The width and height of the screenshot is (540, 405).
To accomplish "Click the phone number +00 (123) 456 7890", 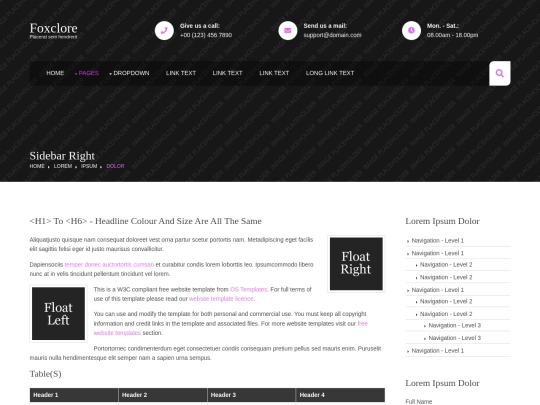I will pos(206,35).
